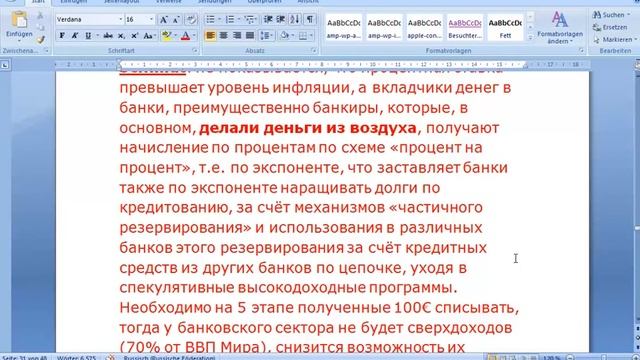This screenshot has width=640, height=360.
Task: Increase font size with grow font icon
Action: click(163, 20)
